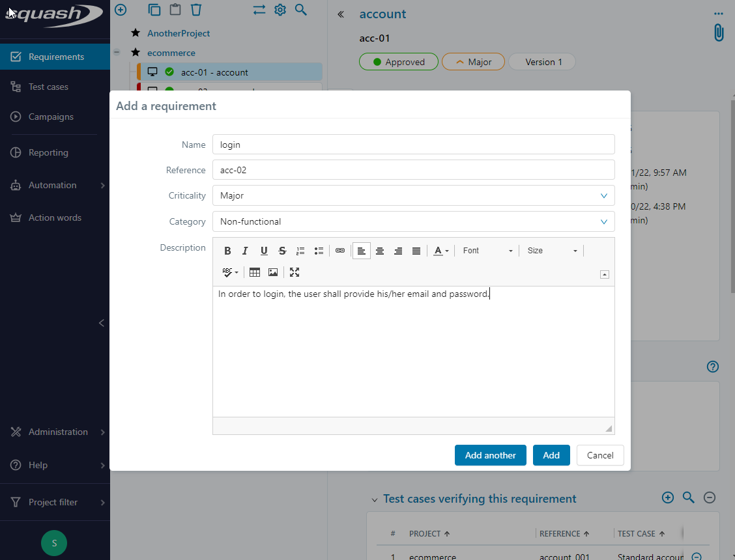This screenshot has width=735, height=560.
Task: Open the Font dropdown
Action: 487,251
